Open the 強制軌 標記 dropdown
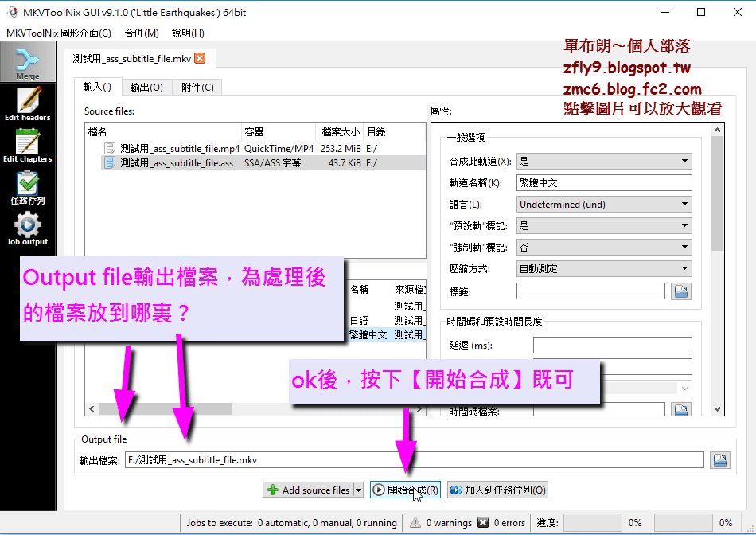 point(604,247)
